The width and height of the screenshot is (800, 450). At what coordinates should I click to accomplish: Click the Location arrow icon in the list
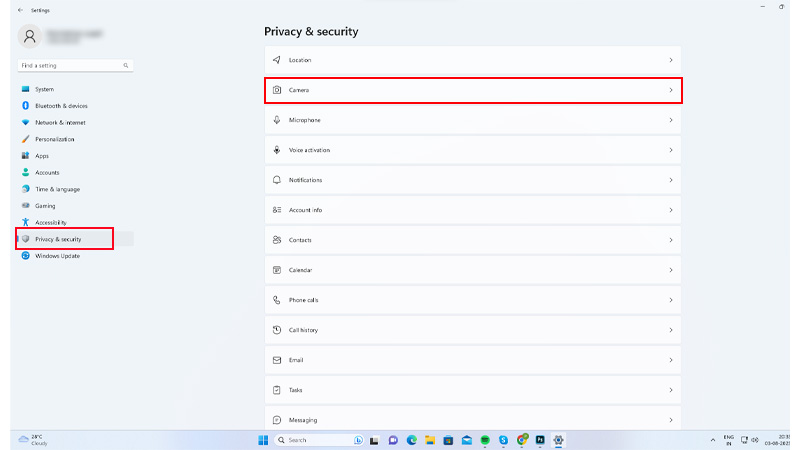coord(277,60)
